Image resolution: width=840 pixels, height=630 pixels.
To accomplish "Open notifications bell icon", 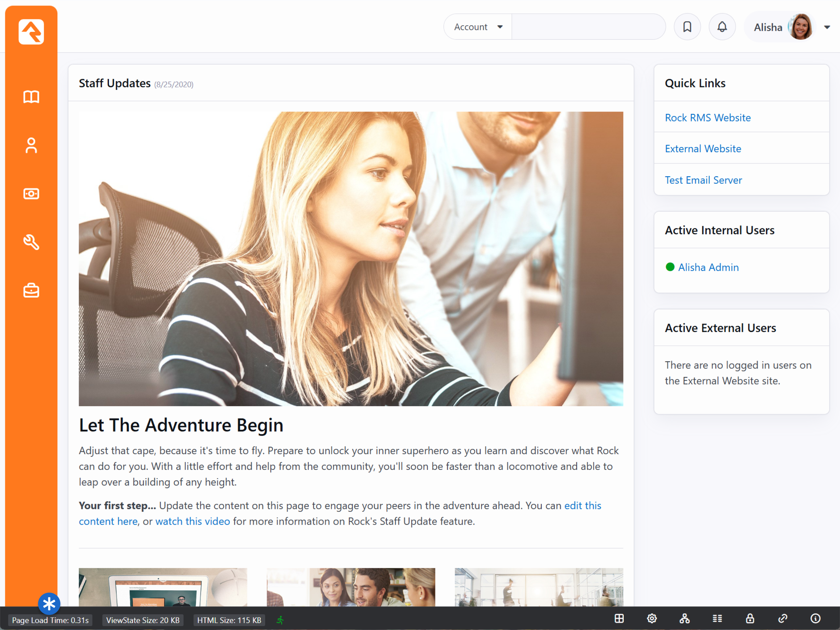I will click(722, 27).
